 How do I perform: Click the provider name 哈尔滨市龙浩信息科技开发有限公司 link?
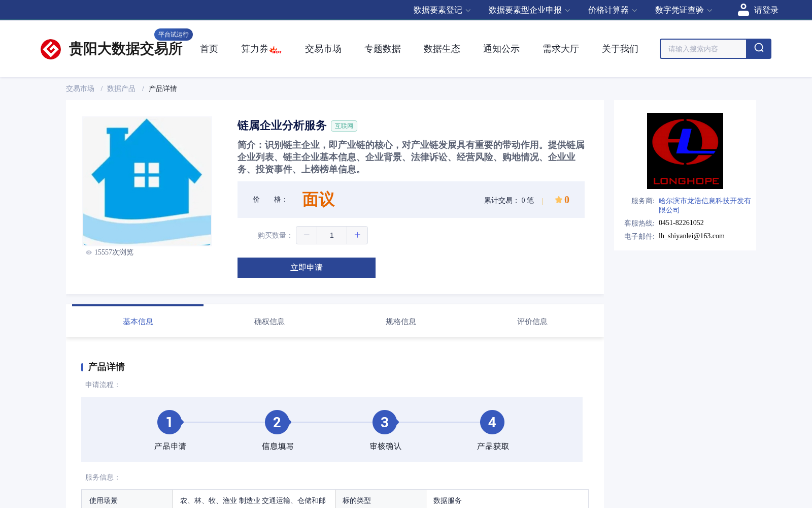(x=704, y=205)
